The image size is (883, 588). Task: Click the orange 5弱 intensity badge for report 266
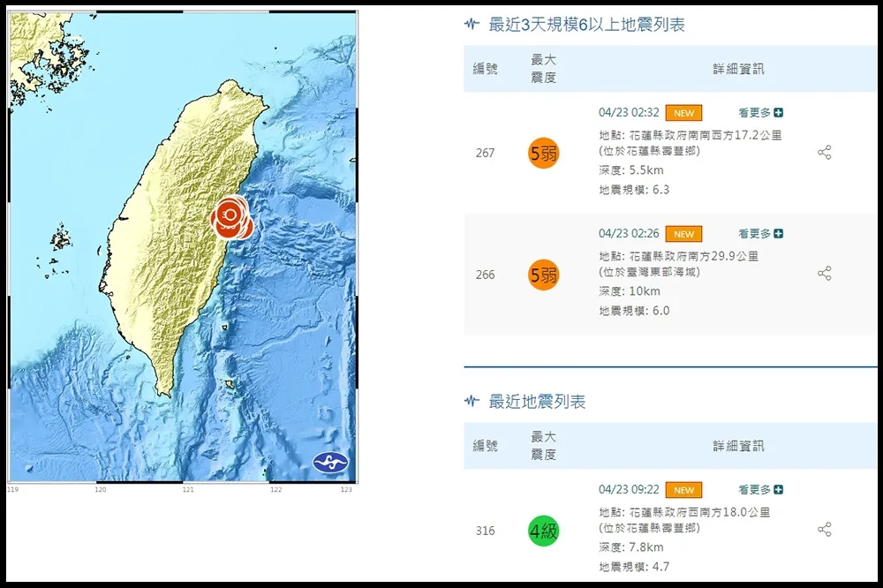(543, 275)
